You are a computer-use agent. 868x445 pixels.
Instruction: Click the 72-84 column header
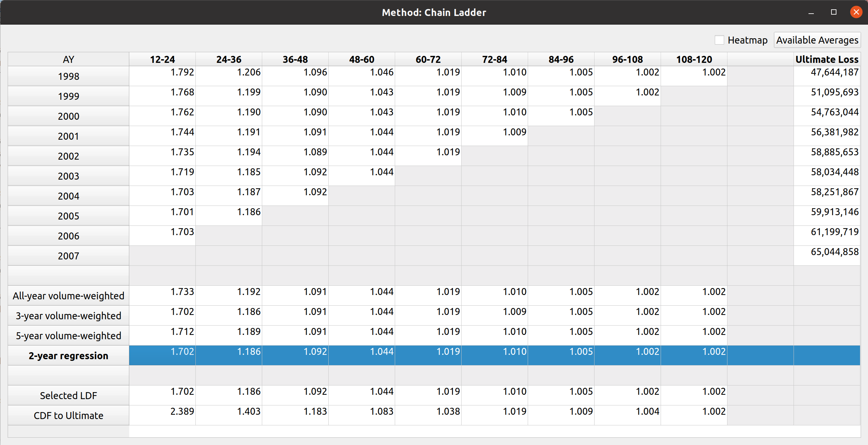click(x=495, y=59)
